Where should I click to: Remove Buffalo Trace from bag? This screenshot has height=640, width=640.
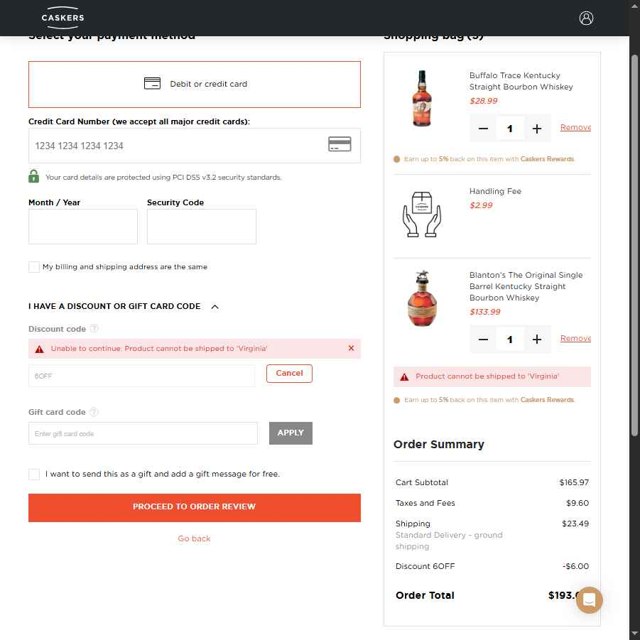[x=575, y=128]
